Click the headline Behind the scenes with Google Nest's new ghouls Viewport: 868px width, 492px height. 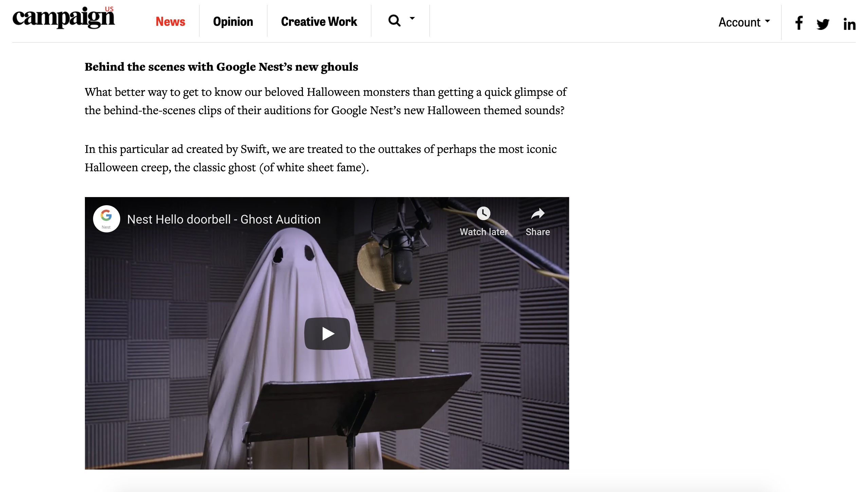click(x=221, y=67)
